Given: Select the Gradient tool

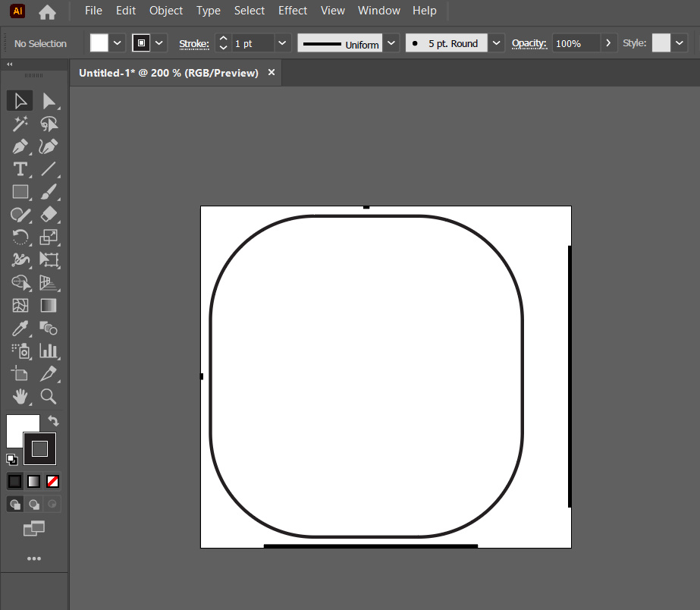Looking at the screenshot, I should [x=49, y=306].
